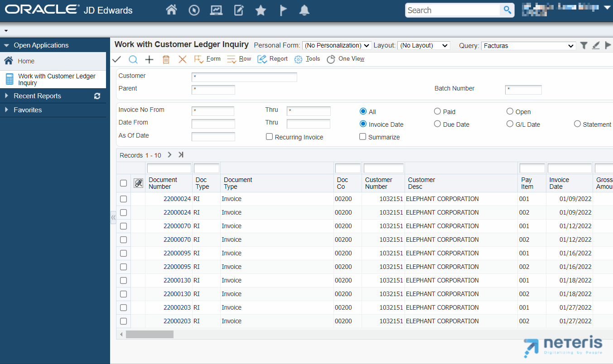Click the Delete trash can icon

[x=166, y=59]
